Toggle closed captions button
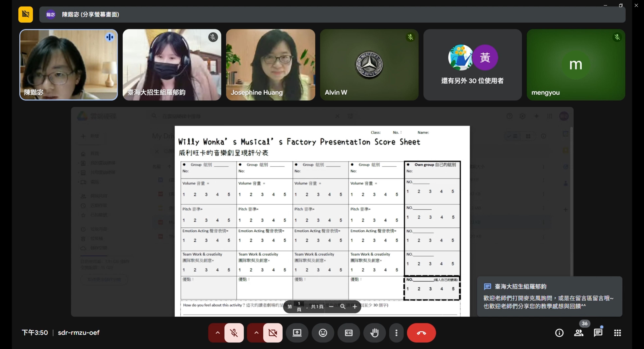644x349 pixels. pyautogui.click(x=348, y=333)
